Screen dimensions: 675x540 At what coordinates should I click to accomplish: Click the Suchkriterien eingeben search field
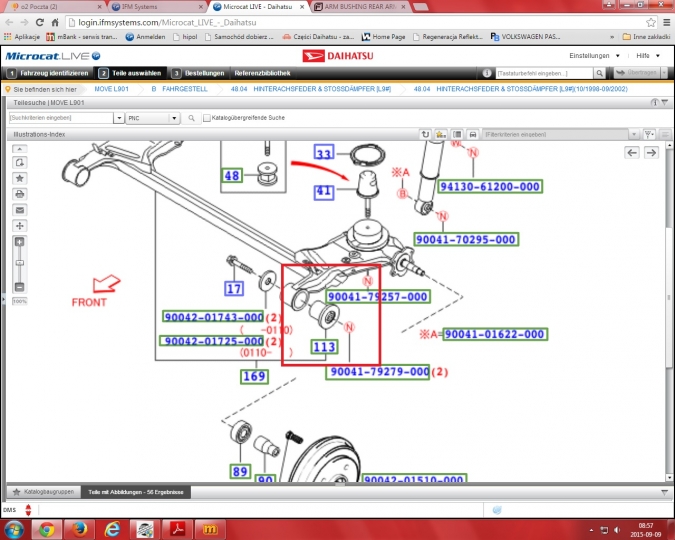pos(61,118)
